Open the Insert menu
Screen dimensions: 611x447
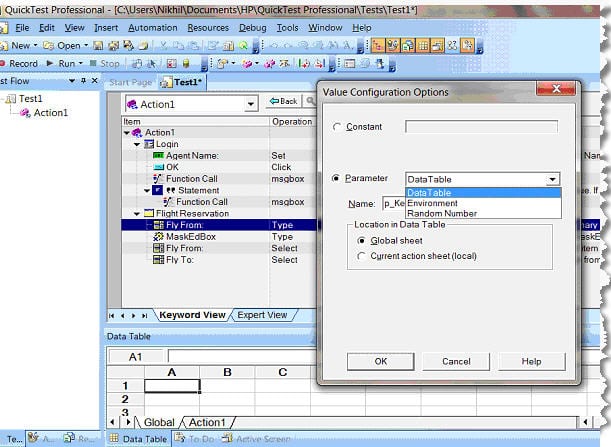pyautogui.click(x=106, y=28)
